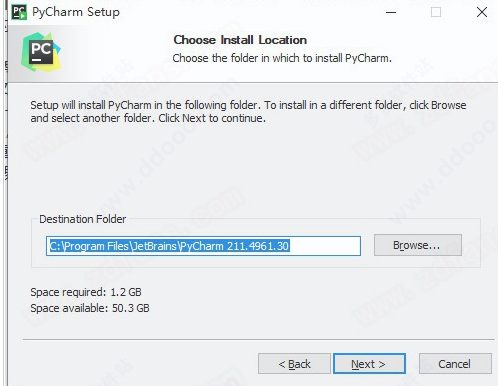498x386 pixels.
Task: Focus the Destination Folder path field
Action: (203, 246)
